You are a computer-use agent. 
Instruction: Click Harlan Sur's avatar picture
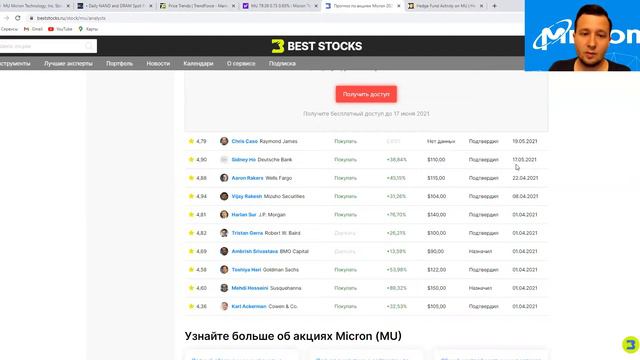(x=224, y=215)
